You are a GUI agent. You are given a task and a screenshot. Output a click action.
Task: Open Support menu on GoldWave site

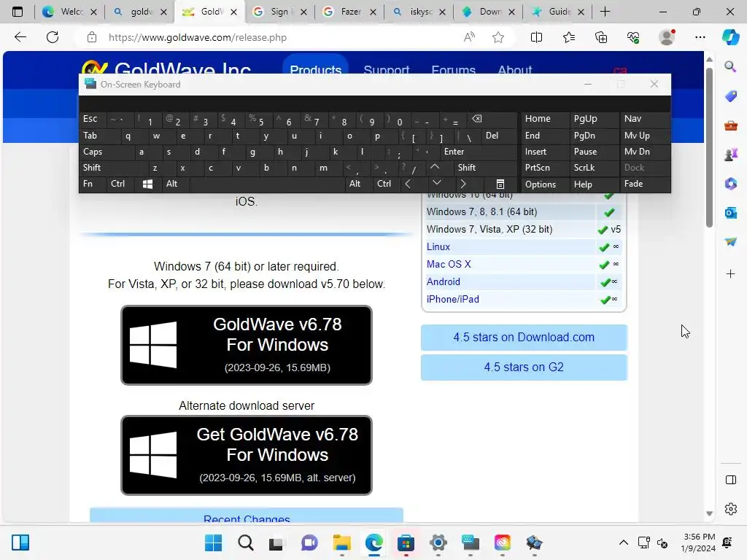click(x=387, y=69)
